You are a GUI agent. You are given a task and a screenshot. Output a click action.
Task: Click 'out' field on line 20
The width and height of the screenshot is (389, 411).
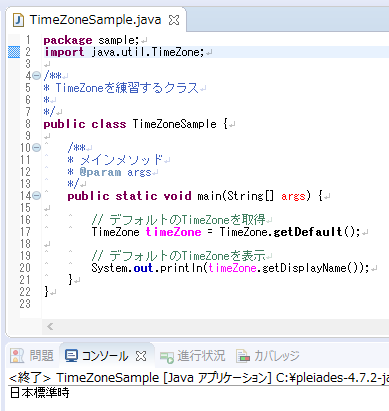(x=143, y=268)
